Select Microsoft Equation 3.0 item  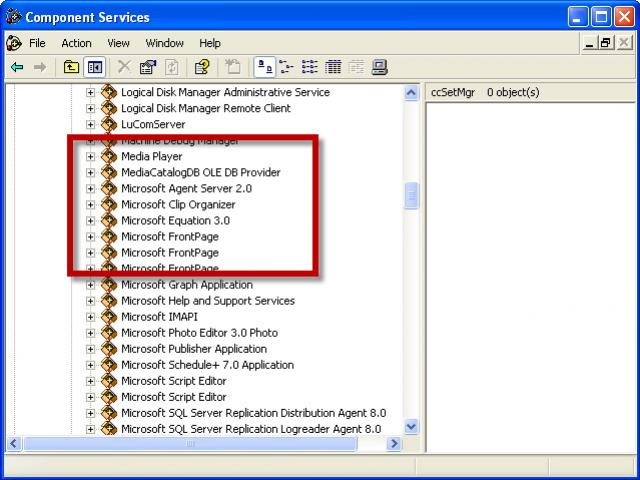(x=176, y=221)
